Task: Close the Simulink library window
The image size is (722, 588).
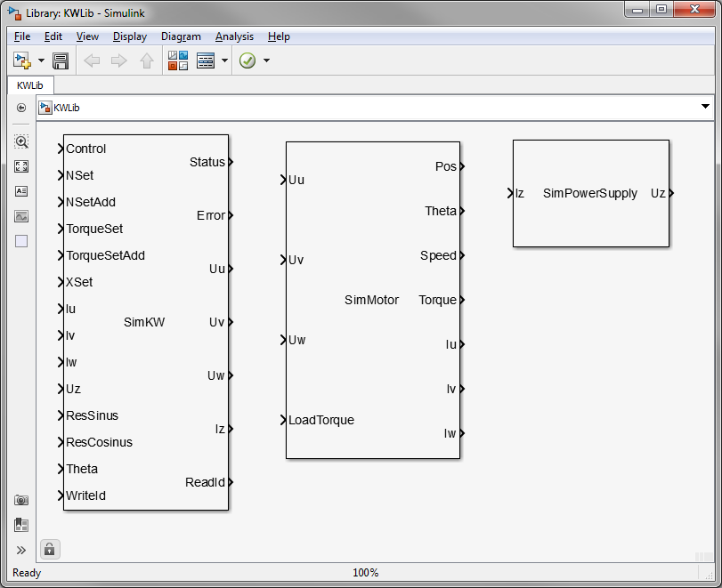Action: point(694,10)
